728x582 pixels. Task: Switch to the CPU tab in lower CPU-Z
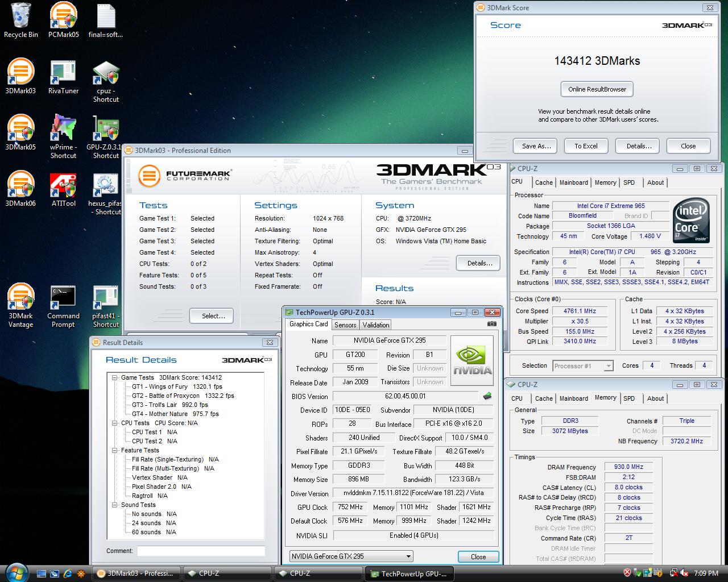point(517,398)
